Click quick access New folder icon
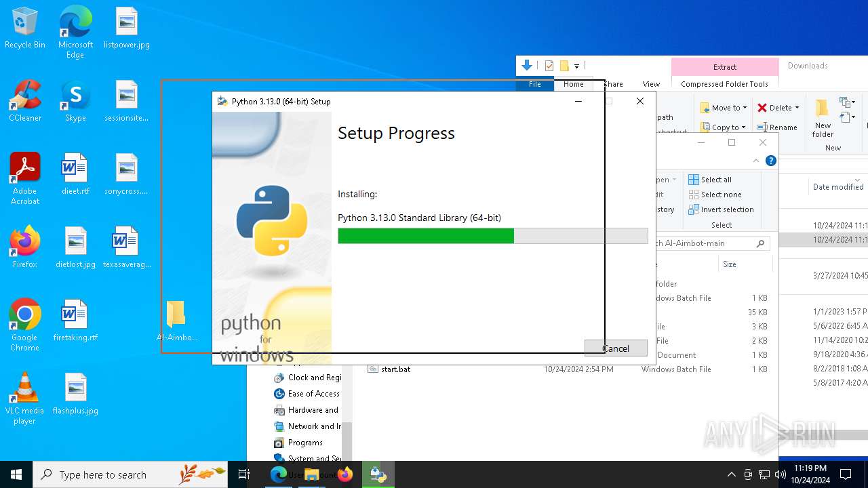 coord(564,66)
